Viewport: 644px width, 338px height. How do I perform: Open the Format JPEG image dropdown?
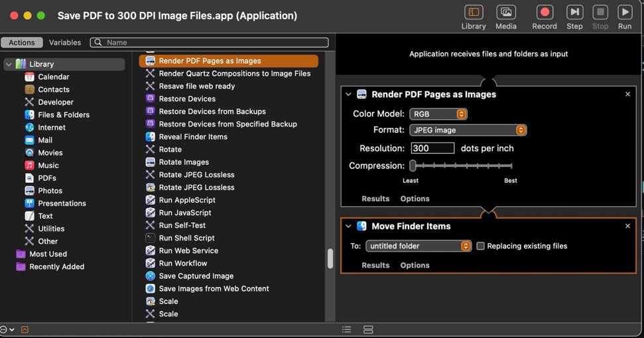pos(468,130)
